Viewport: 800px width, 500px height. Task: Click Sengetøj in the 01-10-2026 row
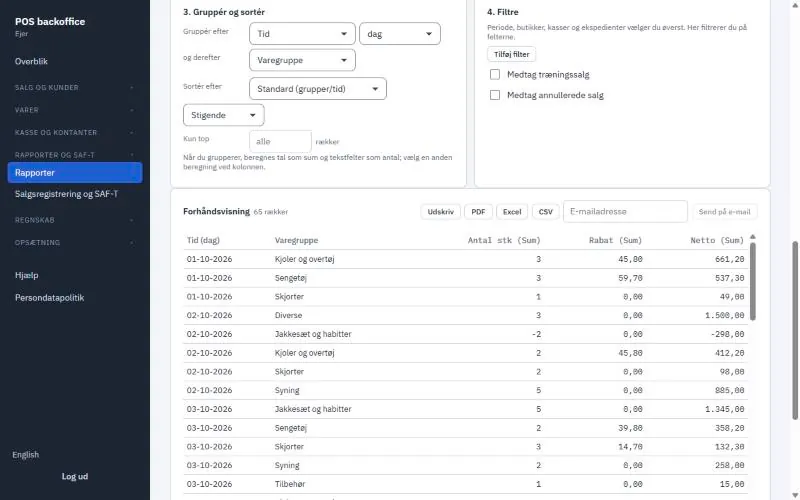pyautogui.click(x=290, y=278)
